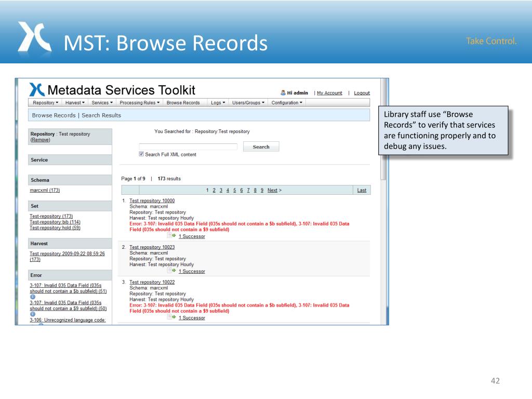Viewport: 532px width, 399px height.
Task: Go to results page 7
Action: pos(248,190)
